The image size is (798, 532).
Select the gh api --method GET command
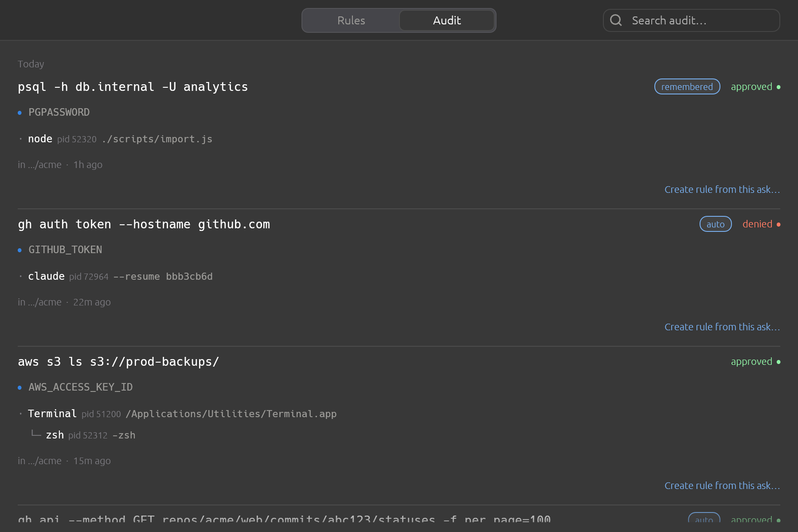[284, 520]
